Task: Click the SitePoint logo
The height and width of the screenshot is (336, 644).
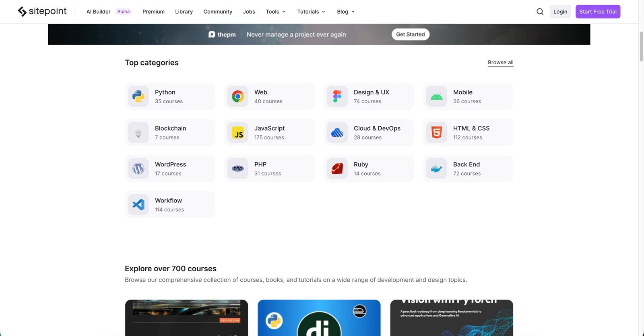Action: click(42, 12)
